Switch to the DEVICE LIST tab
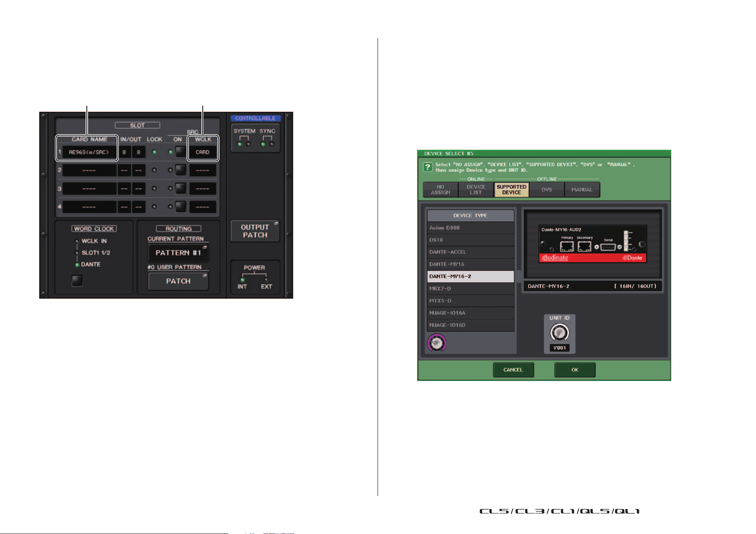 [476, 190]
